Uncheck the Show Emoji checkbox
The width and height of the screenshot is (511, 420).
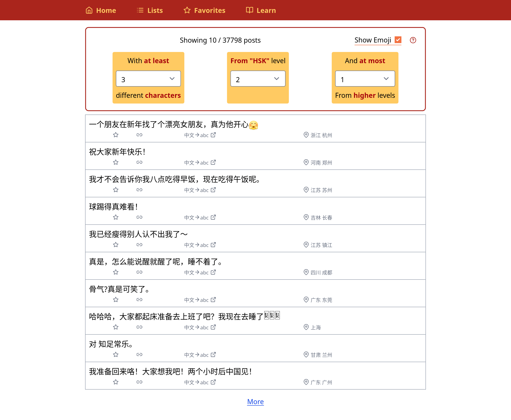pos(398,40)
